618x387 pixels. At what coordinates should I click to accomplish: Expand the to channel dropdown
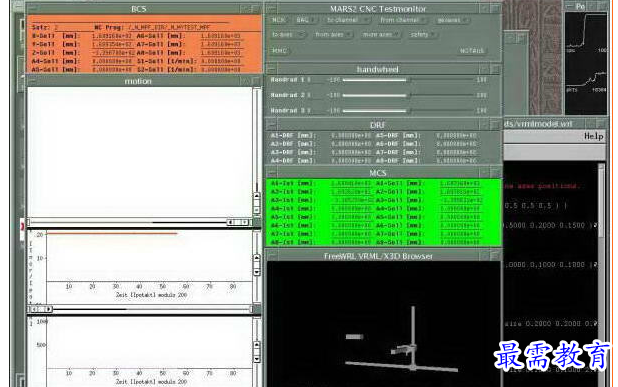coord(347,20)
